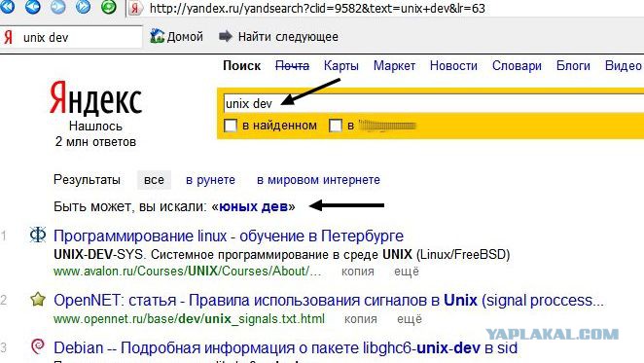Click the avalon.ru result favicon

[x=38, y=236]
